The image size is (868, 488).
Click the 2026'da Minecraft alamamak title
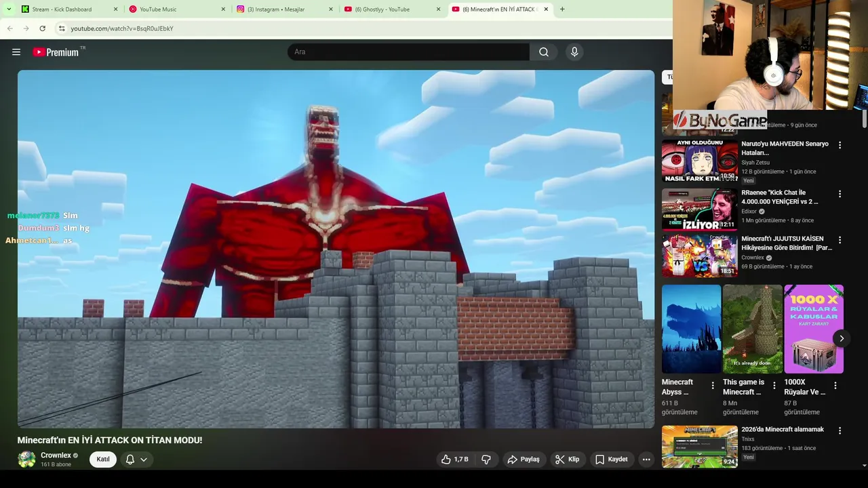point(783,430)
